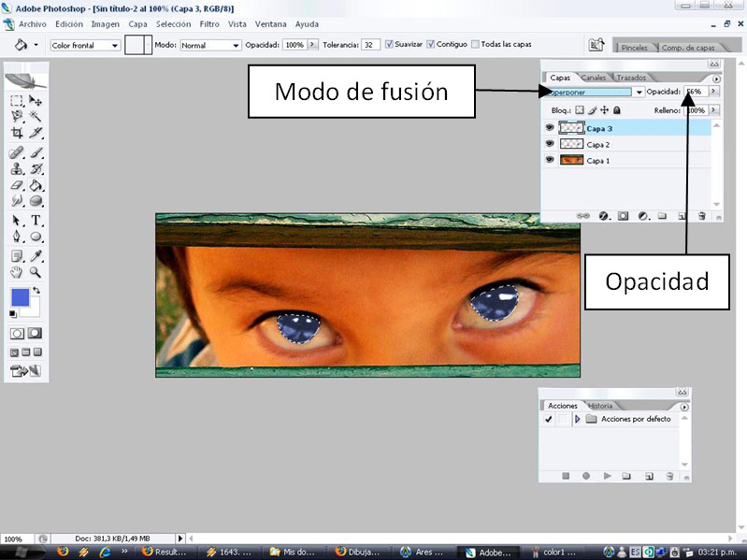Toggle lock all padlock icon
747x560 pixels.
(617, 110)
